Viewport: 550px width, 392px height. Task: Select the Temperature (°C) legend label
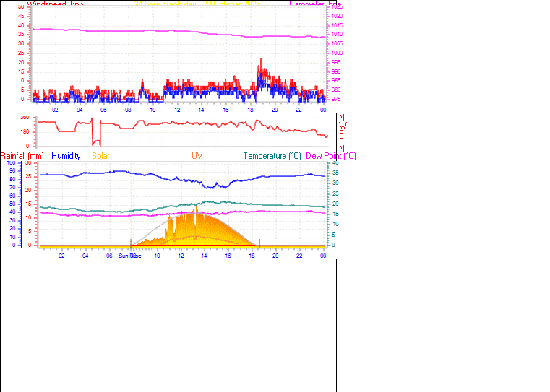(x=272, y=156)
